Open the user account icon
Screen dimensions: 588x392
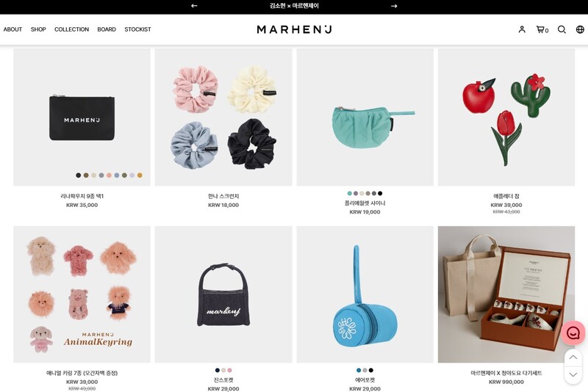point(522,29)
